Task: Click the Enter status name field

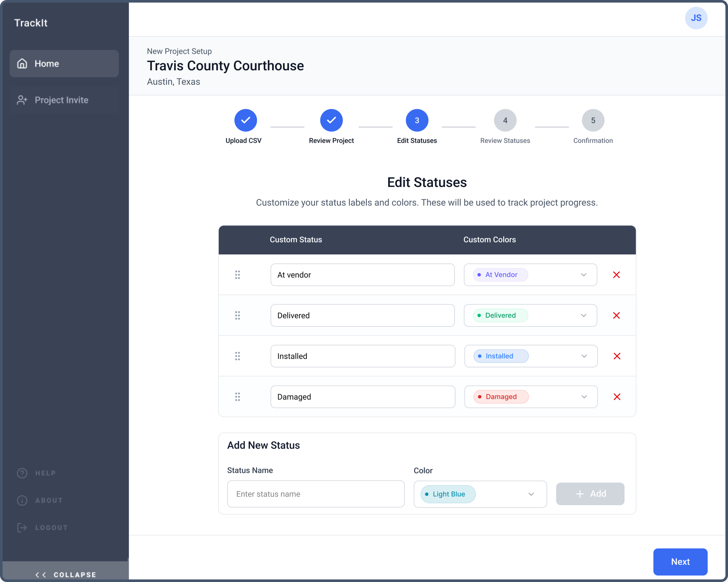Action: click(316, 494)
